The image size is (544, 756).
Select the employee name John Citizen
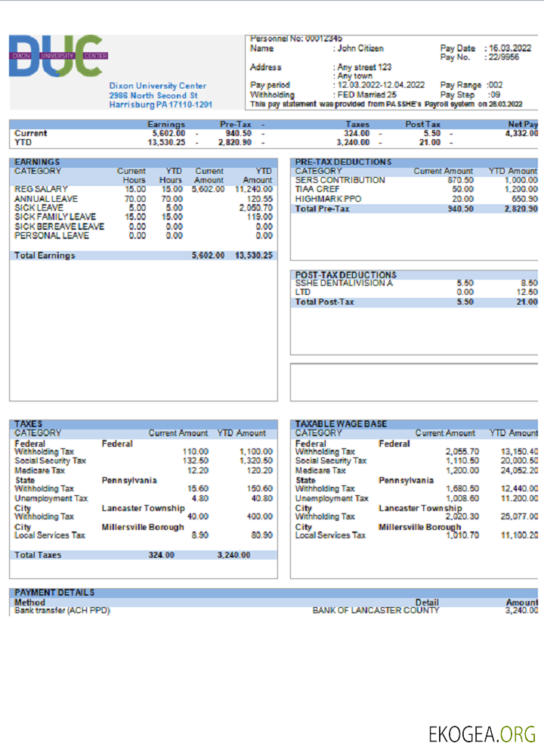tap(360, 48)
